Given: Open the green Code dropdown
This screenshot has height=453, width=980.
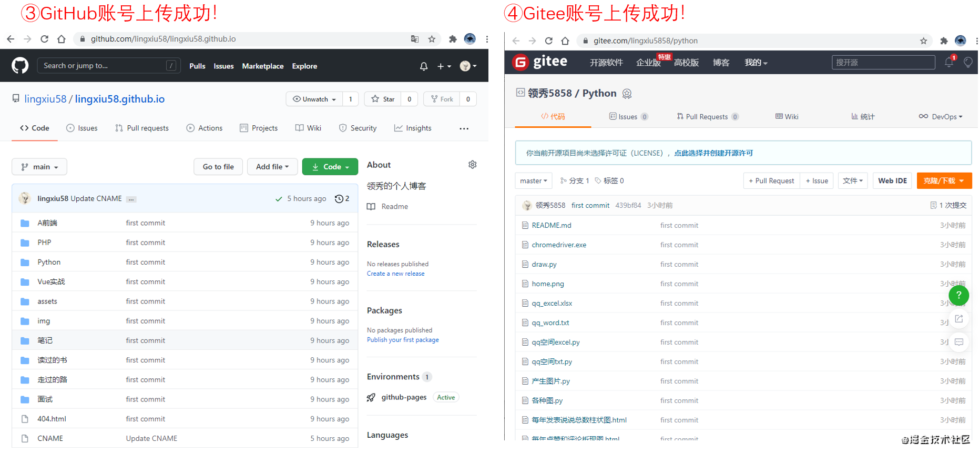Looking at the screenshot, I should (330, 167).
